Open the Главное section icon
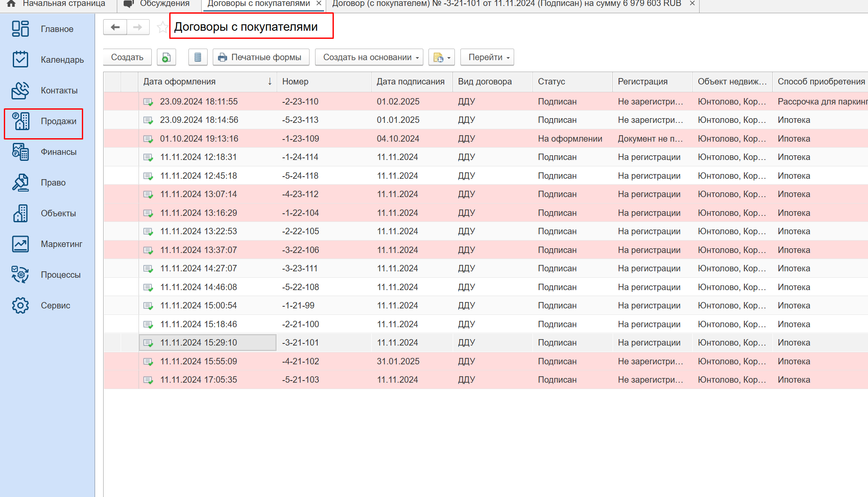 [x=20, y=29]
